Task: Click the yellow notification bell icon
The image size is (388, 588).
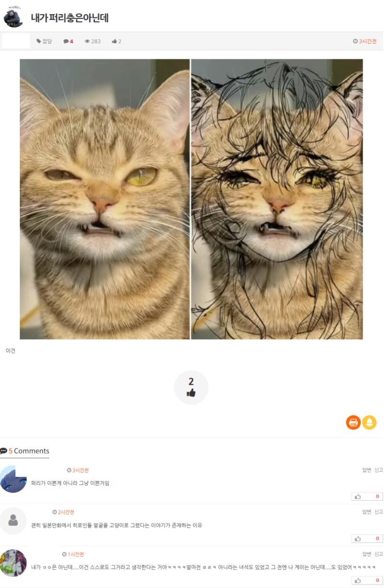Action: 370,422
